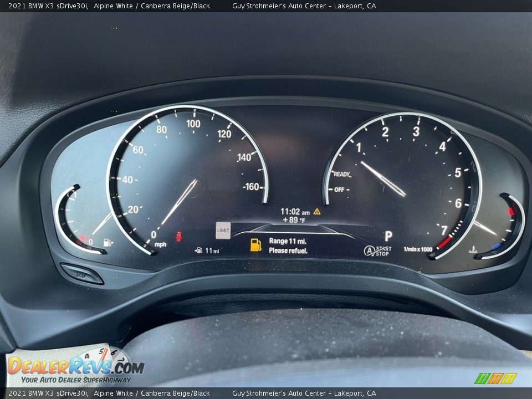The height and width of the screenshot is (399, 532).
Task: Click the red hot zone on temperature gauge
Action: point(510,212)
